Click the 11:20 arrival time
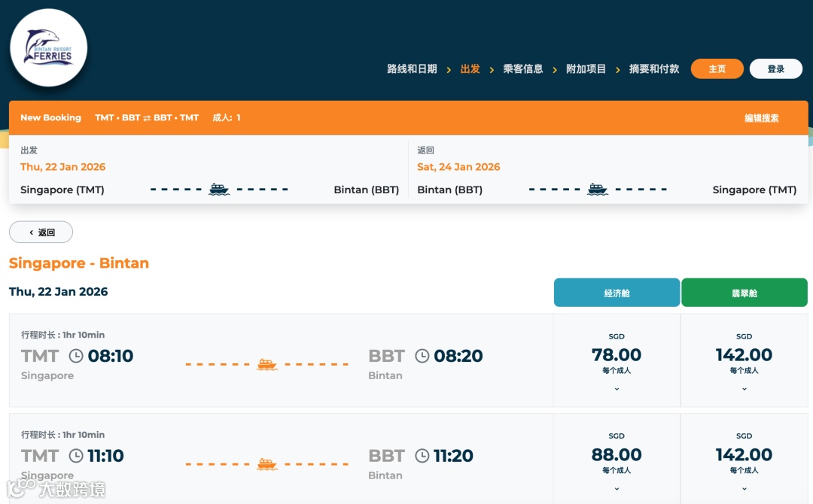Viewport: 813px width, 504px height. coord(453,456)
